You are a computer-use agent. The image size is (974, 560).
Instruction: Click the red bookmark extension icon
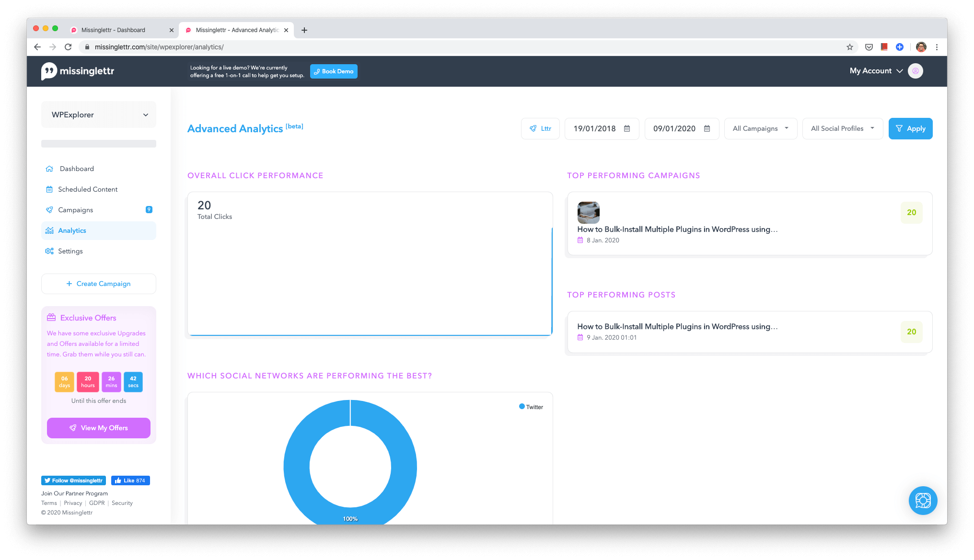[884, 46]
